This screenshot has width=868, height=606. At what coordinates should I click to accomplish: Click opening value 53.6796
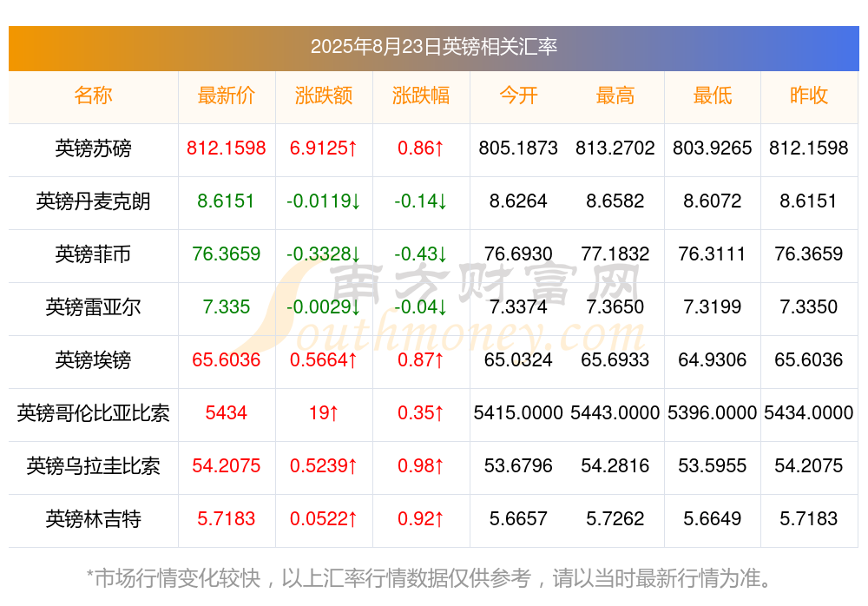[518, 466]
